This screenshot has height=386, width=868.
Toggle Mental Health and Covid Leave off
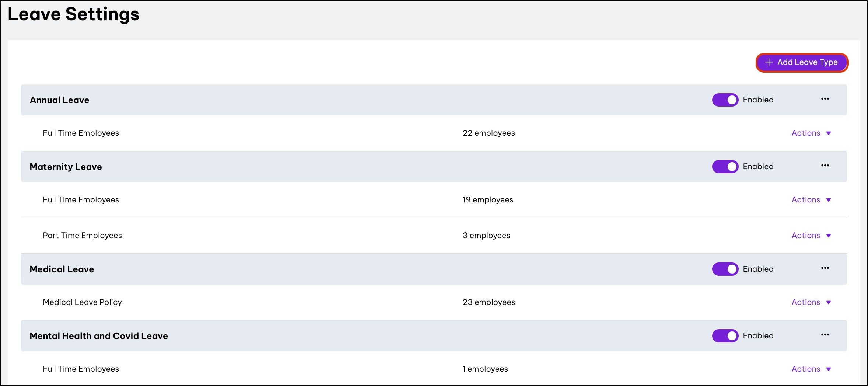[x=725, y=336]
